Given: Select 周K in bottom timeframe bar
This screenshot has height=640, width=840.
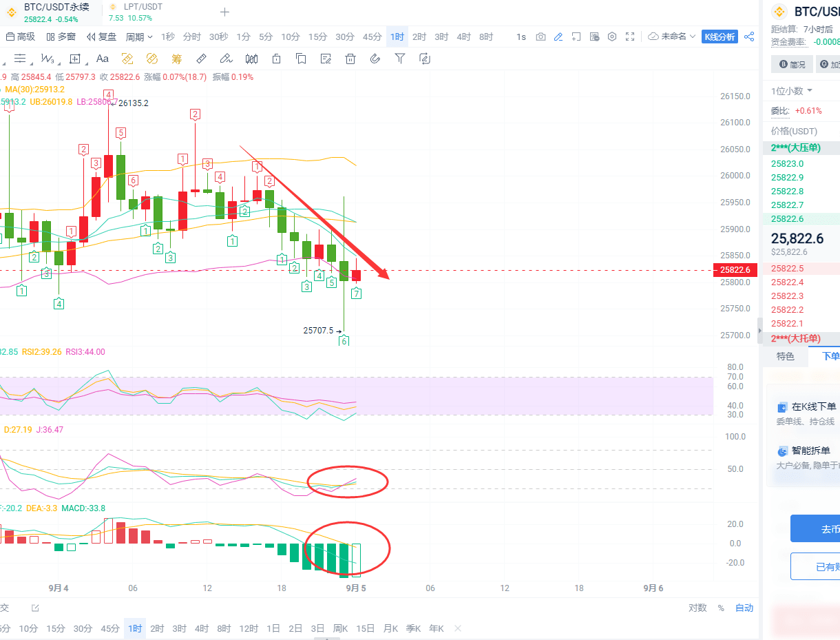Looking at the screenshot, I should (x=341, y=628).
